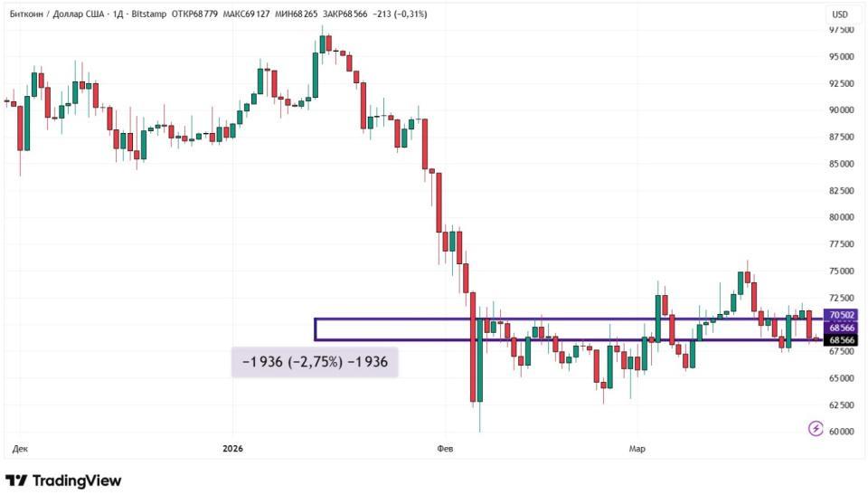Image resolution: width=868 pixels, height=495 pixels.
Task: Click the Мар label on time axis
Action: tap(637, 448)
